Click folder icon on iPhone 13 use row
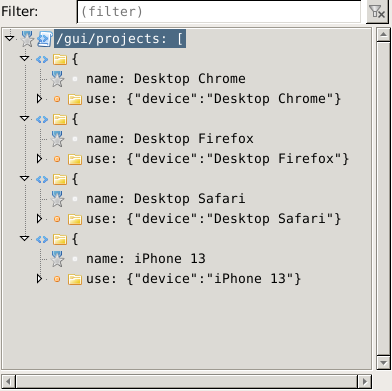This screenshot has width=392, height=391. click(75, 279)
